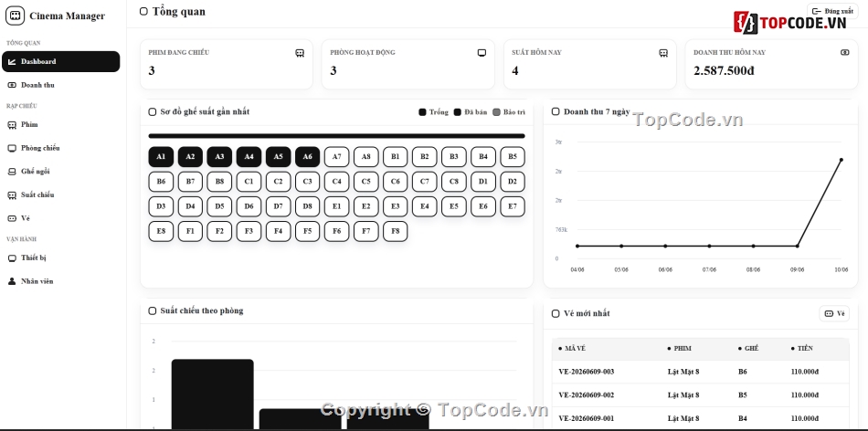868x431 pixels.
Task: Click the Tổng quan header icon
Action: [144, 11]
